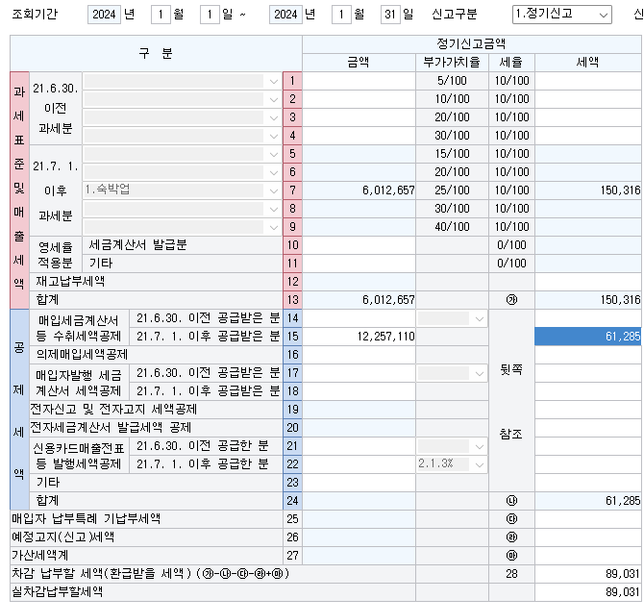Click the 세액 cell for 재고납부세액 row 12

pos(588,281)
